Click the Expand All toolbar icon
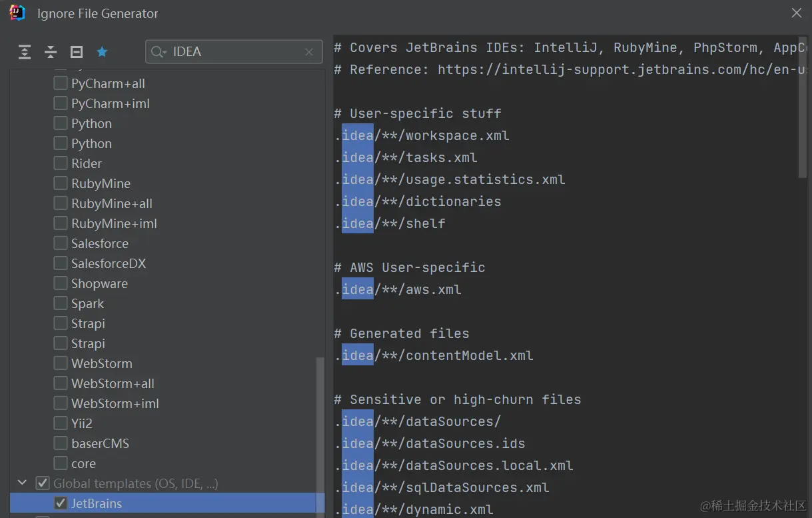 click(25, 52)
